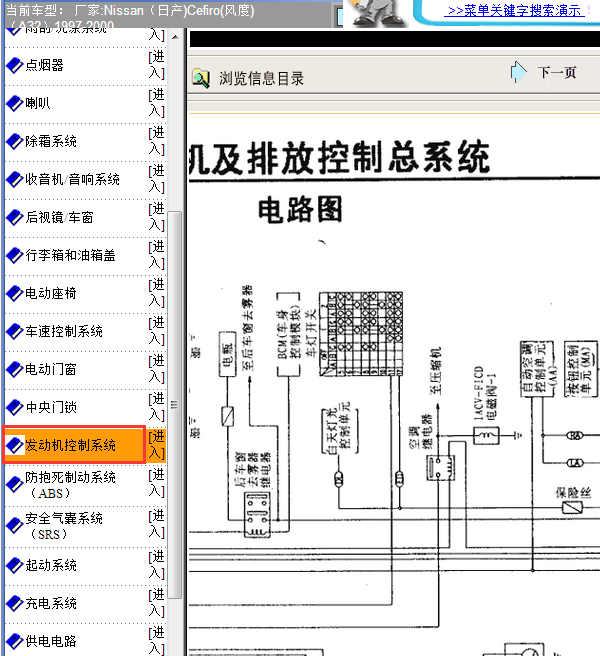
Task: Select 收音机/音响系统 entry
Action: coord(72,179)
